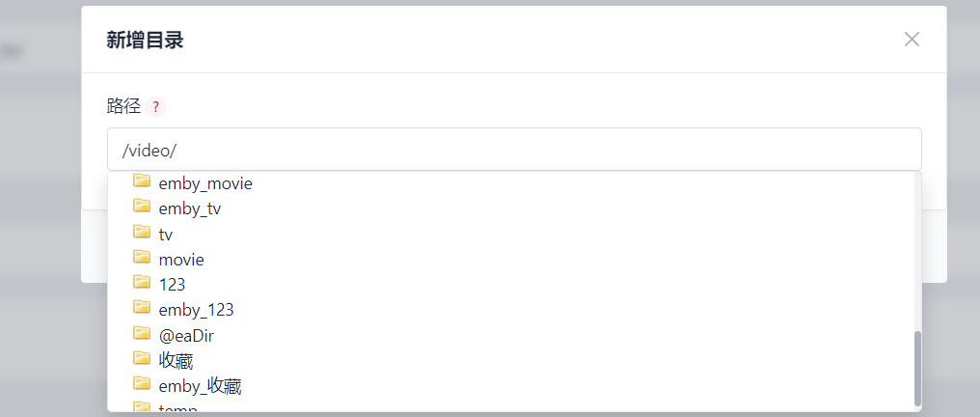Click the emby_tv folder icon
Viewport: 980px width, 417px height.
pyautogui.click(x=142, y=206)
